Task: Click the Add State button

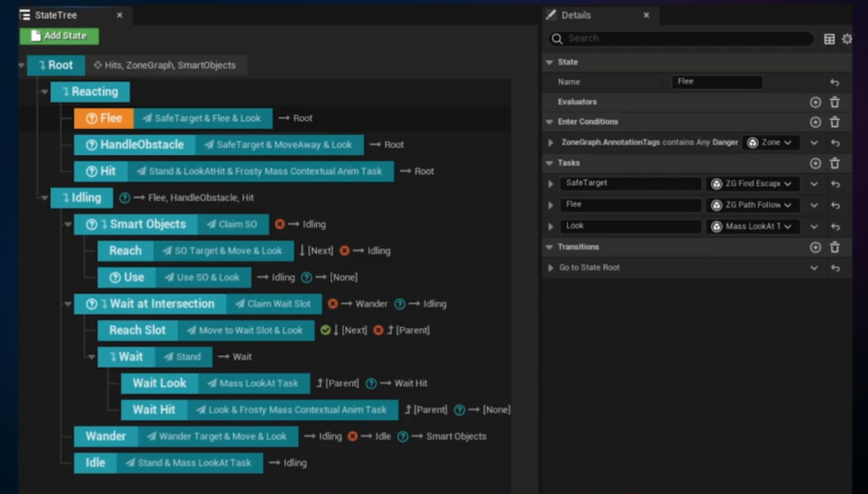Action: pos(59,36)
